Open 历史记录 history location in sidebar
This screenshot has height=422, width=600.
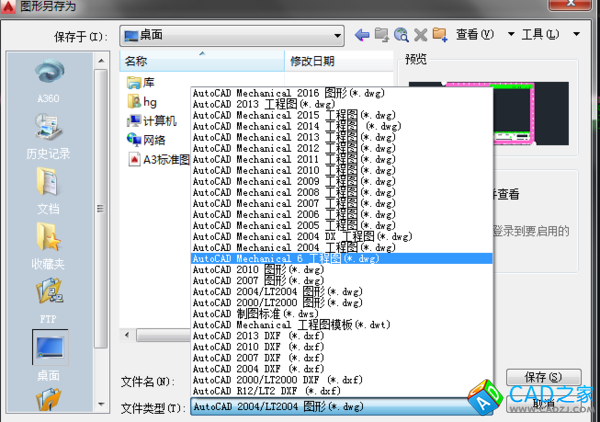pos(49,136)
